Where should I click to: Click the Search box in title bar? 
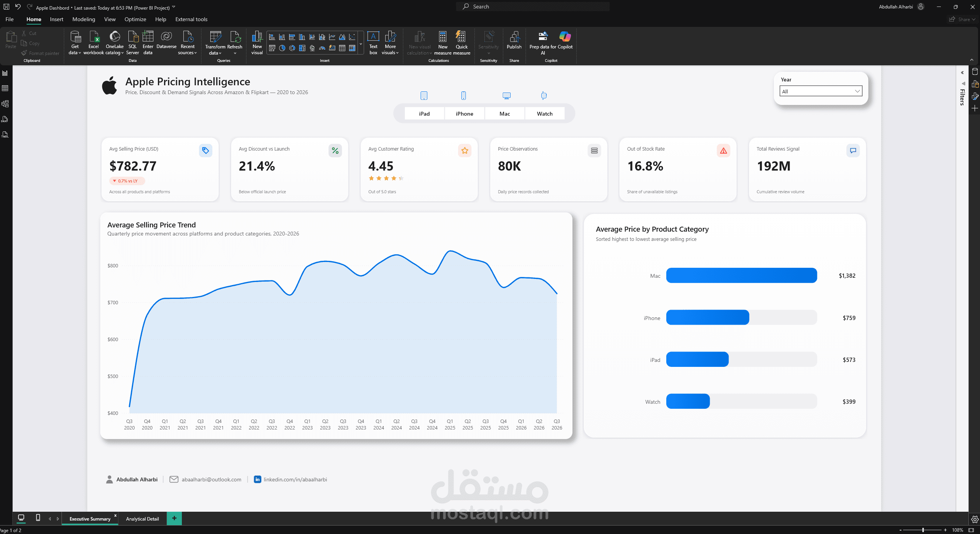click(532, 7)
